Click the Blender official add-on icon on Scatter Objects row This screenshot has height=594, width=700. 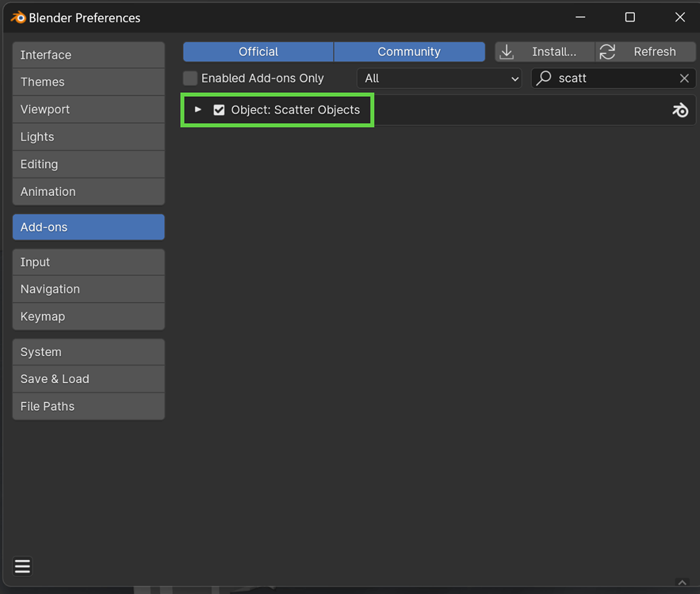pos(680,110)
